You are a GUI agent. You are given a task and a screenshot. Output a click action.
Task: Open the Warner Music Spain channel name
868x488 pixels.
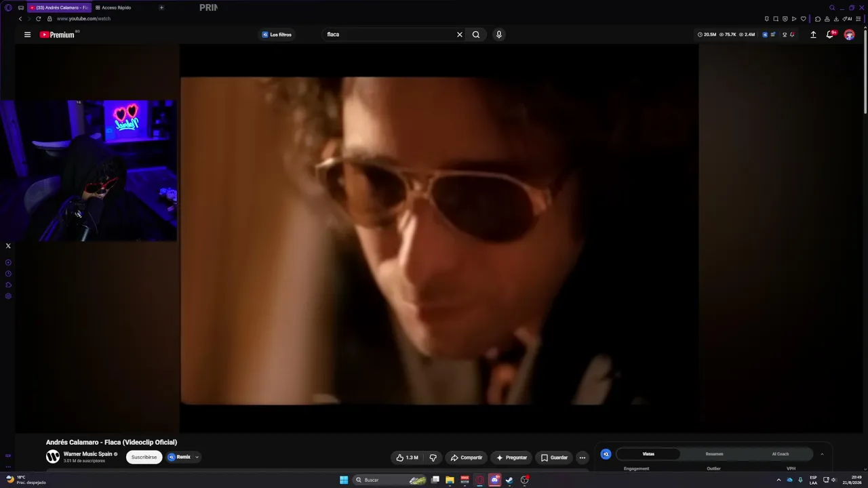tap(87, 454)
